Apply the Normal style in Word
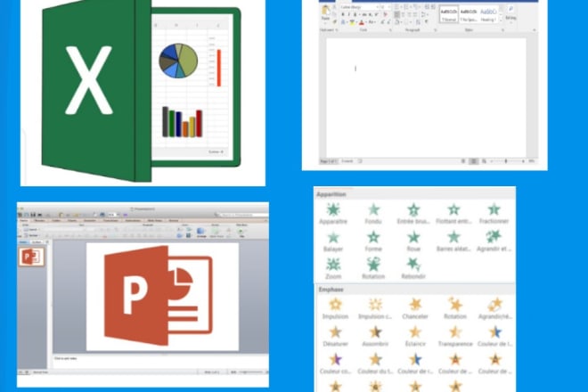This screenshot has width=588, height=392. [x=449, y=14]
